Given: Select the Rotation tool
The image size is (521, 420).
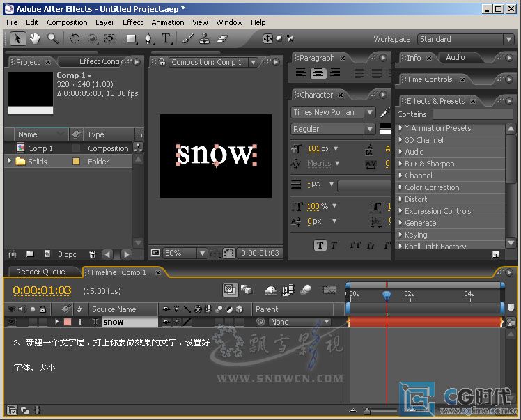Looking at the screenshot, I should [x=75, y=39].
